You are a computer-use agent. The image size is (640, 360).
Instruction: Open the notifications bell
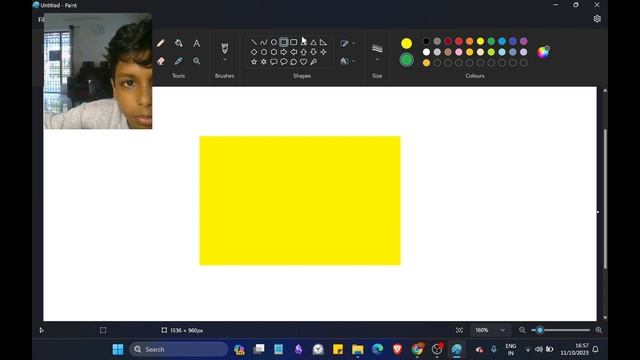pyautogui.click(x=596, y=349)
